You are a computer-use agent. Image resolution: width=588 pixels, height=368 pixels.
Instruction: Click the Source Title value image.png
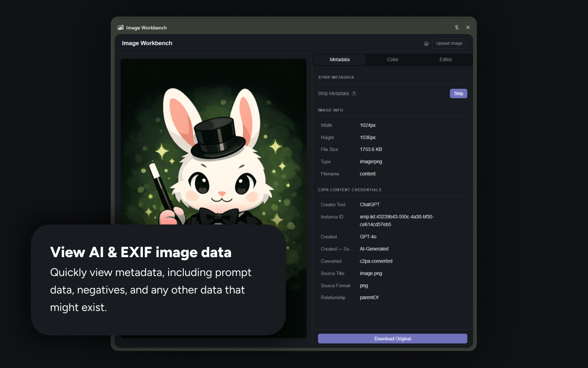pyautogui.click(x=371, y=273)
